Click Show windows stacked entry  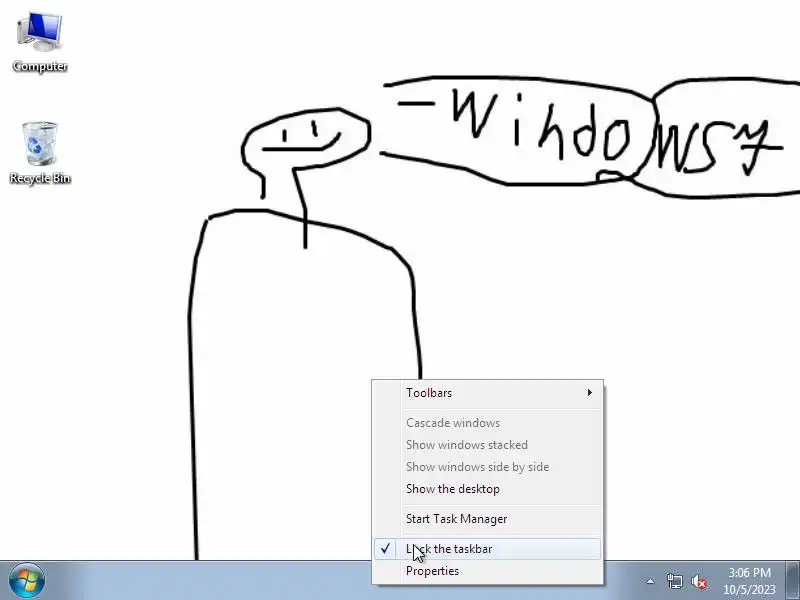488,445
